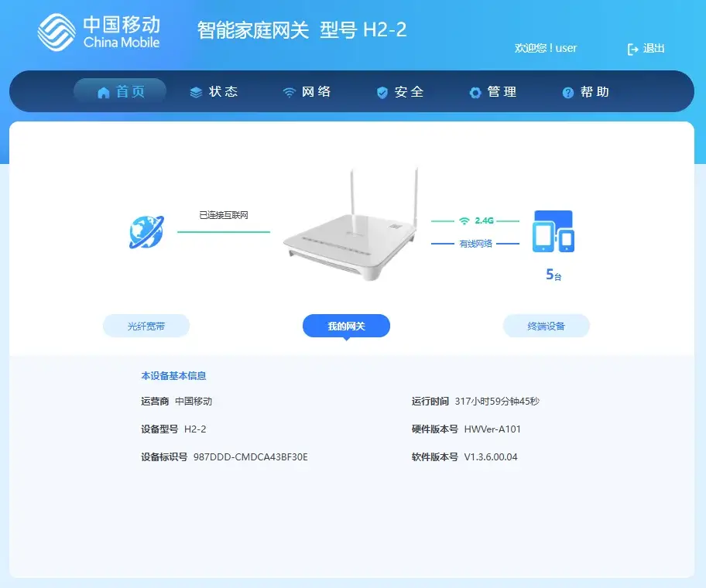Click the logout arrow icon
This screenshot has width=706, height=588.
(632, 49)
